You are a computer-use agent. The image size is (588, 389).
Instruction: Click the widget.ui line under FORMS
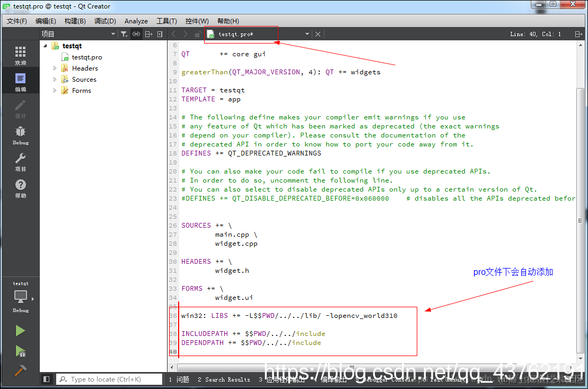234,297
